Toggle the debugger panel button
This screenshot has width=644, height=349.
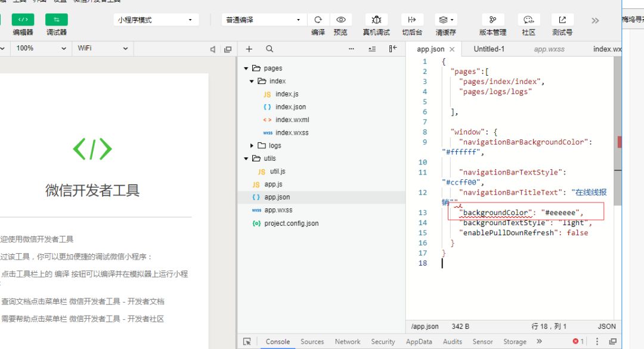[56, 20]
